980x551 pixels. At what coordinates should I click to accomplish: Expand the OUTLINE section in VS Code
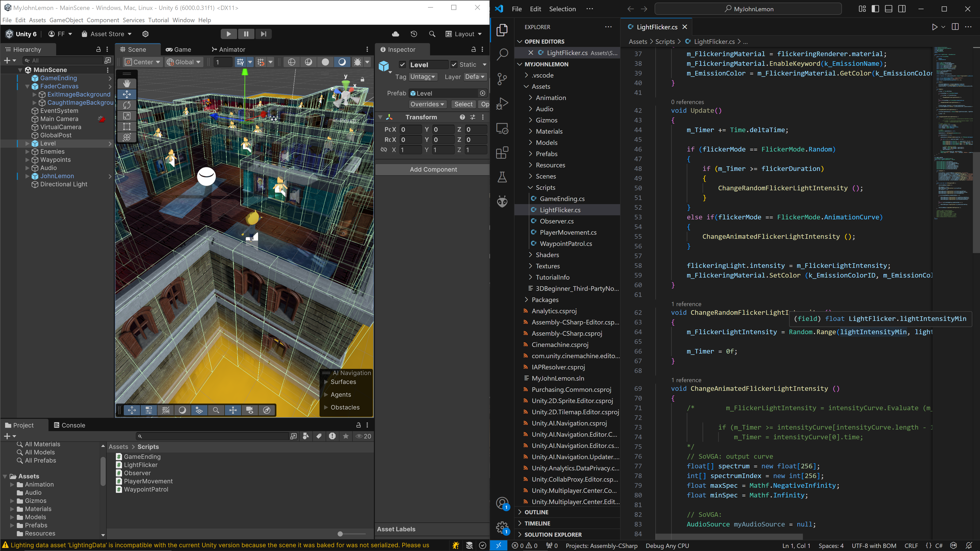click(x=536, y=512)
